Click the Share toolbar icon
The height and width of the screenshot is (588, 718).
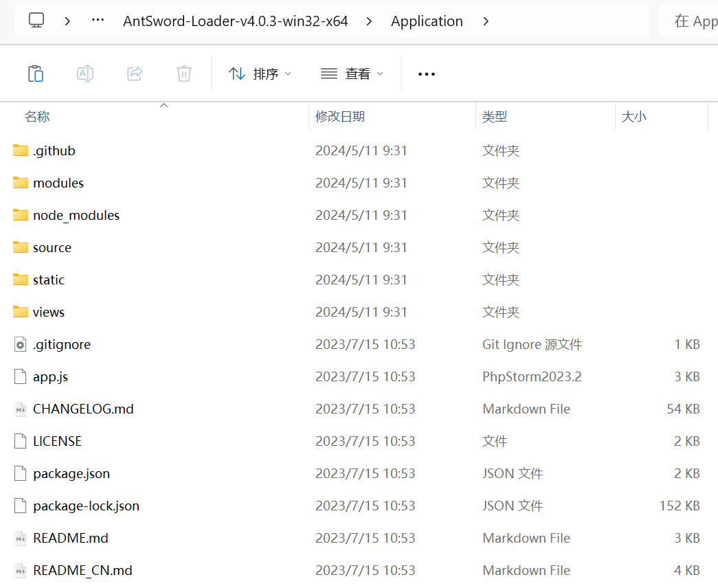[x=135, y=73]
